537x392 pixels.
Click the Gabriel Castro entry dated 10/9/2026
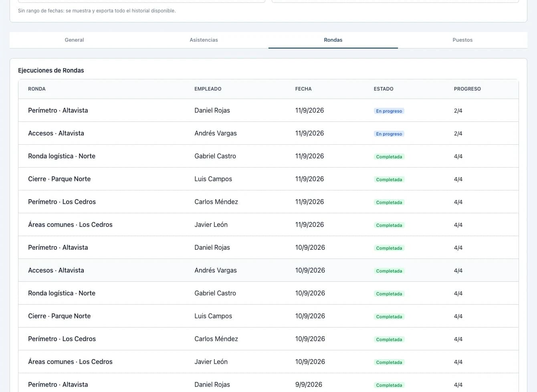click(215, 293)
